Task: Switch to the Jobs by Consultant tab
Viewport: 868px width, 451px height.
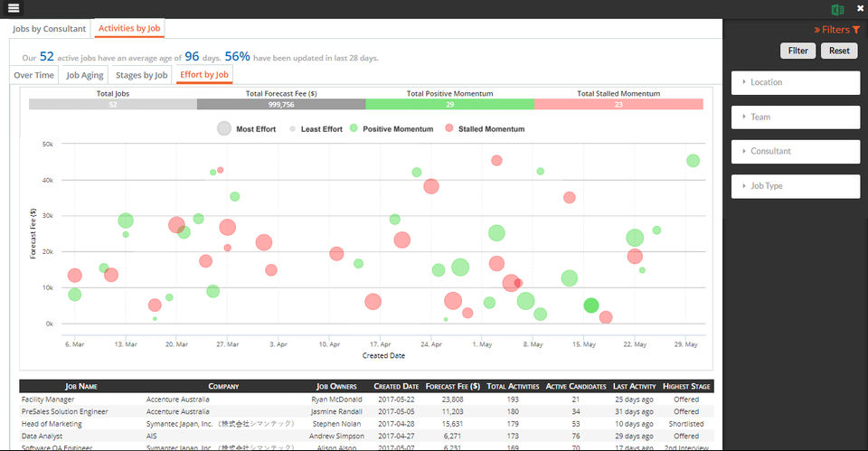Action: pos(49,29)
